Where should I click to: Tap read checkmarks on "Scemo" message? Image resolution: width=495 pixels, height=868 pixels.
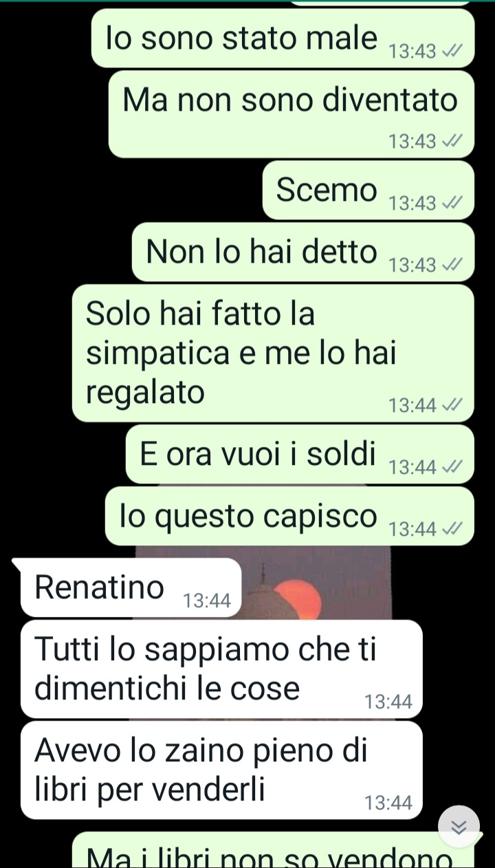pos(452,204)
